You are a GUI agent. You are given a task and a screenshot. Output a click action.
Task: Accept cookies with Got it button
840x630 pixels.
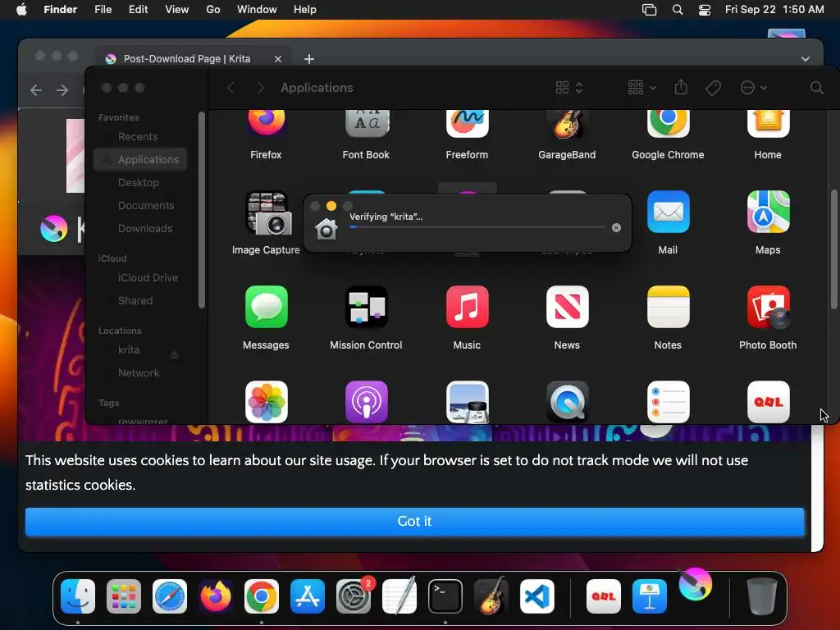tap(414, 521)
